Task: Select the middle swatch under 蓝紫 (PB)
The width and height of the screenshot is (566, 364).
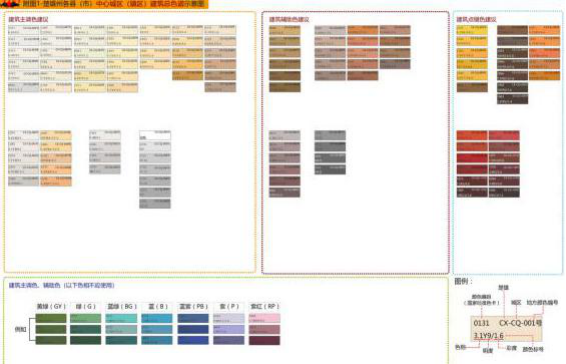Action: (x=193, y=329)
